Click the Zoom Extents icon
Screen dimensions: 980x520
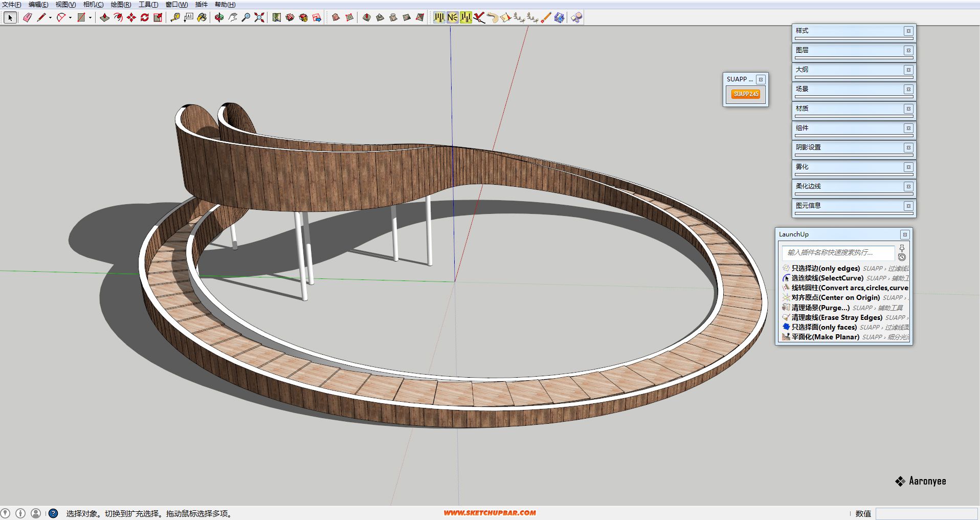point(259,17)
